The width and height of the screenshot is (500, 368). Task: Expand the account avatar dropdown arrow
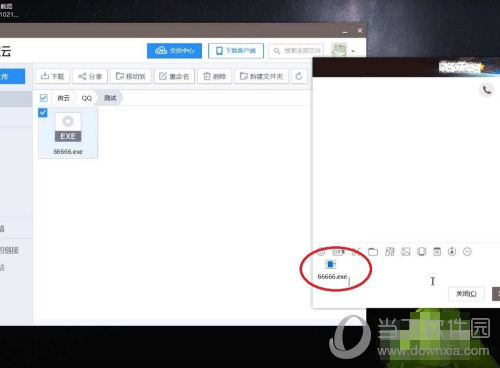tap(353, 51)
